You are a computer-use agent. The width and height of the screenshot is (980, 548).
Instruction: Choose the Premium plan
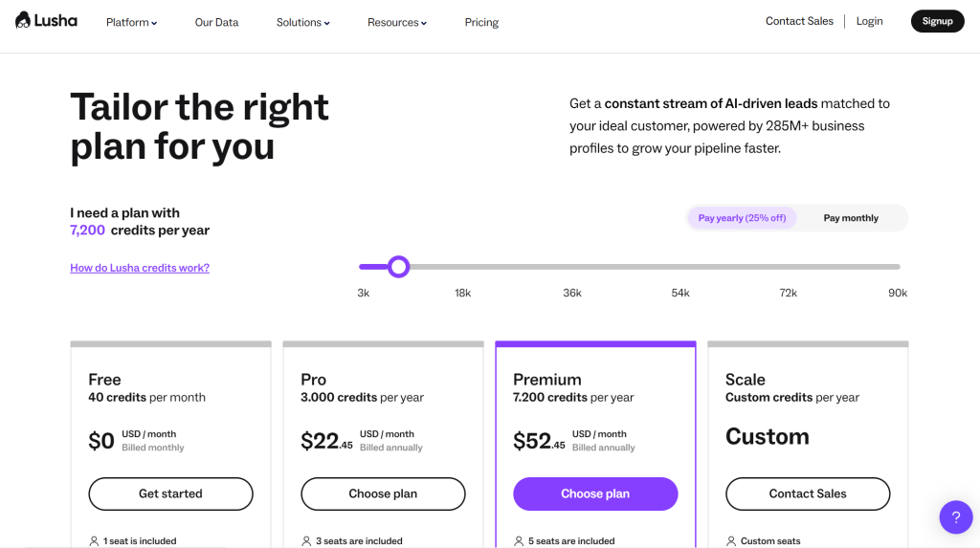click(x=595, y=493)
